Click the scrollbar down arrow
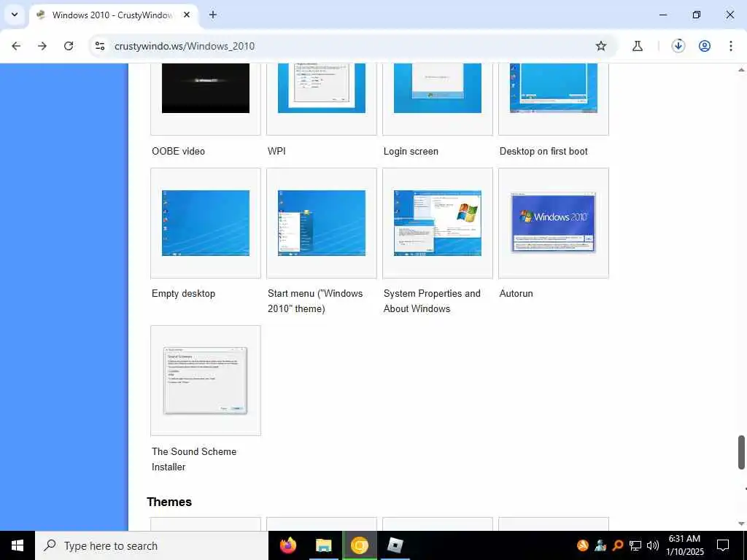 click(x=741, y=524)
